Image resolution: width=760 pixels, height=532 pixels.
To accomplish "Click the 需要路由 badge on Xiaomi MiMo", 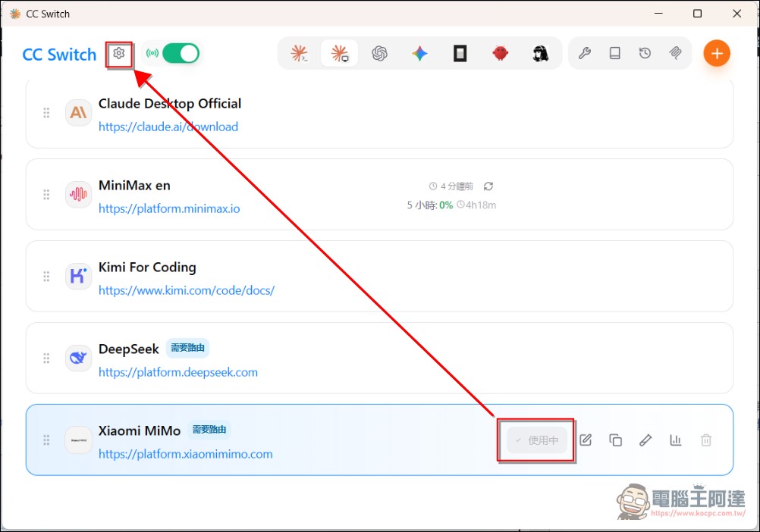I will 209,430.
